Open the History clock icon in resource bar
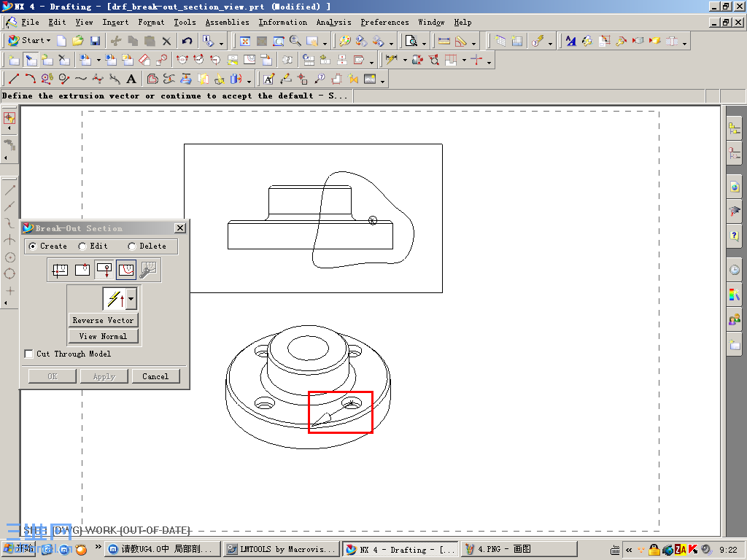This screenshot has height=560, width=747. (735, 270)
